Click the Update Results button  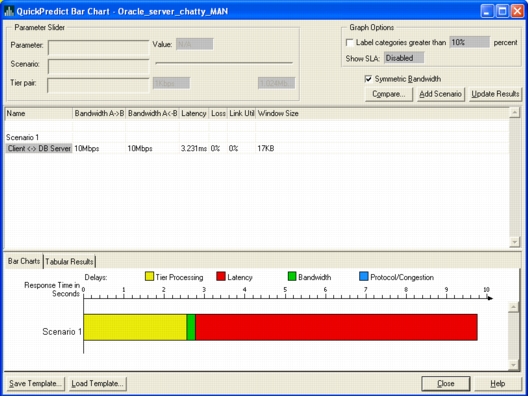[x=495, y=94]
